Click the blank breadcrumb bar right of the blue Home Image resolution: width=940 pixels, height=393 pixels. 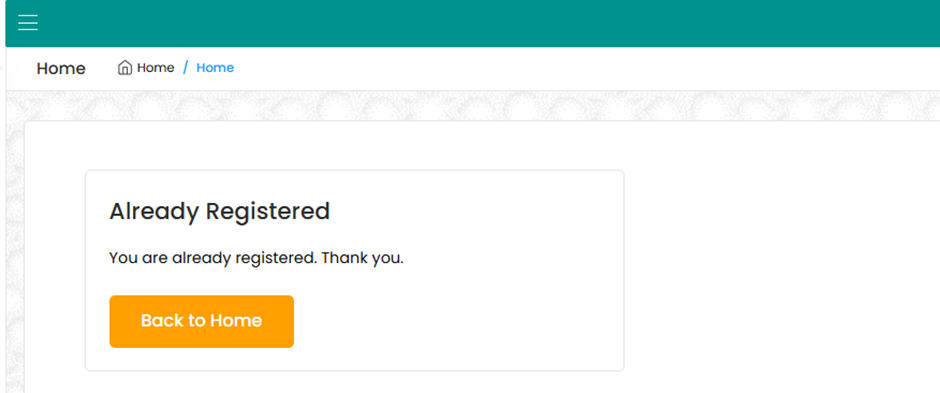[588, 68]
